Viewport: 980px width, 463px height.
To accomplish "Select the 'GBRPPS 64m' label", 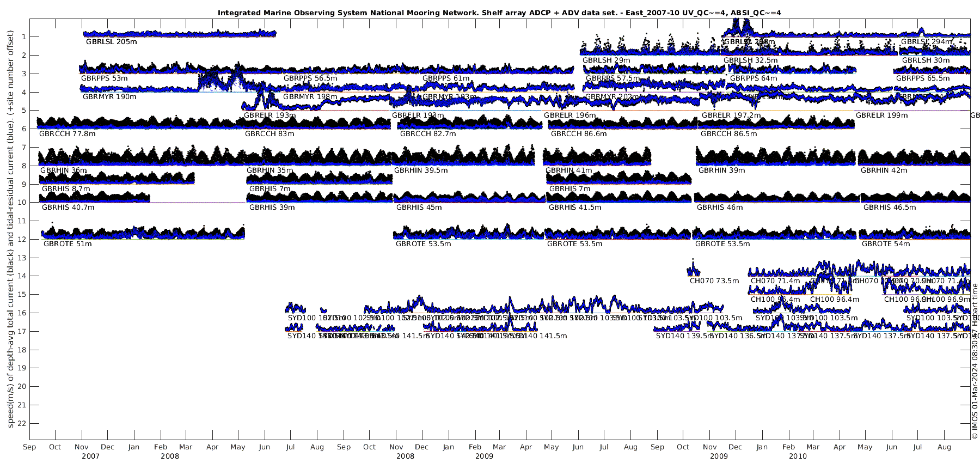I will pyautogui.click(x=754, y=78).
